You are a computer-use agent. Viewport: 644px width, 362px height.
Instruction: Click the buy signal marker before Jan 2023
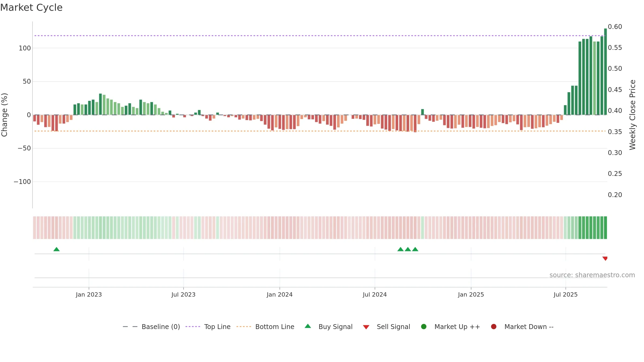[56, 249]
